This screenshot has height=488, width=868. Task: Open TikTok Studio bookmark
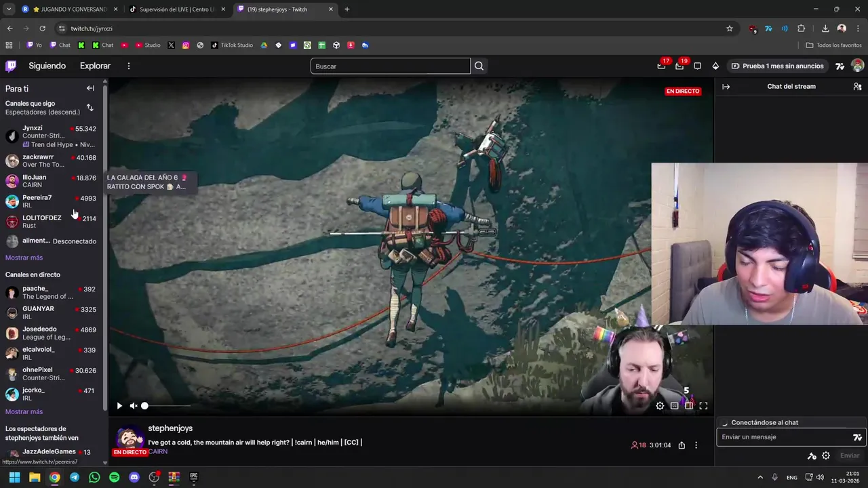pos(232,45)
